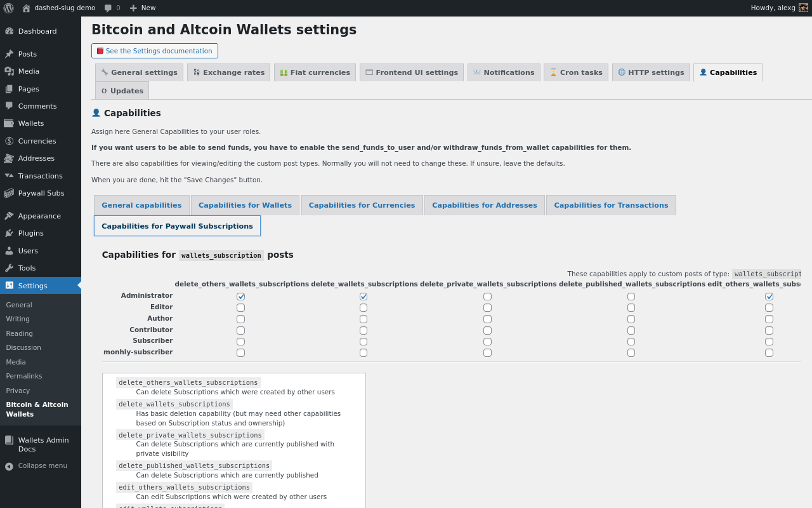812x508 pixels.
Task: Click the Comments icon in sidebar
Action: tap(9, 106)
